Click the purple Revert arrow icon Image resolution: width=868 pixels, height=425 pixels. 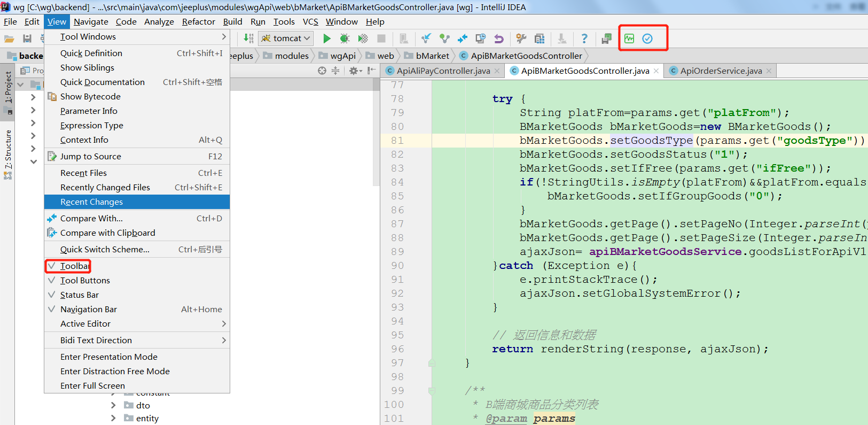(499, 38)
